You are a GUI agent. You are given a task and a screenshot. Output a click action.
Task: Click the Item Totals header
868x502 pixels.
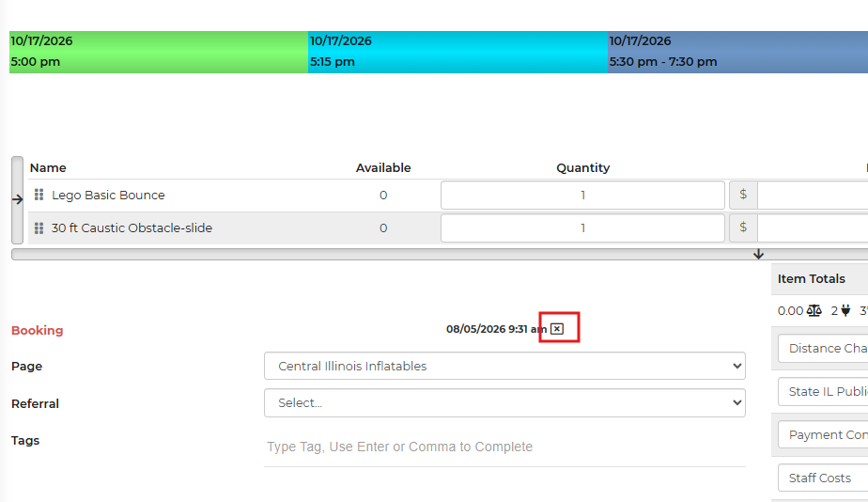tap(811, 278)
